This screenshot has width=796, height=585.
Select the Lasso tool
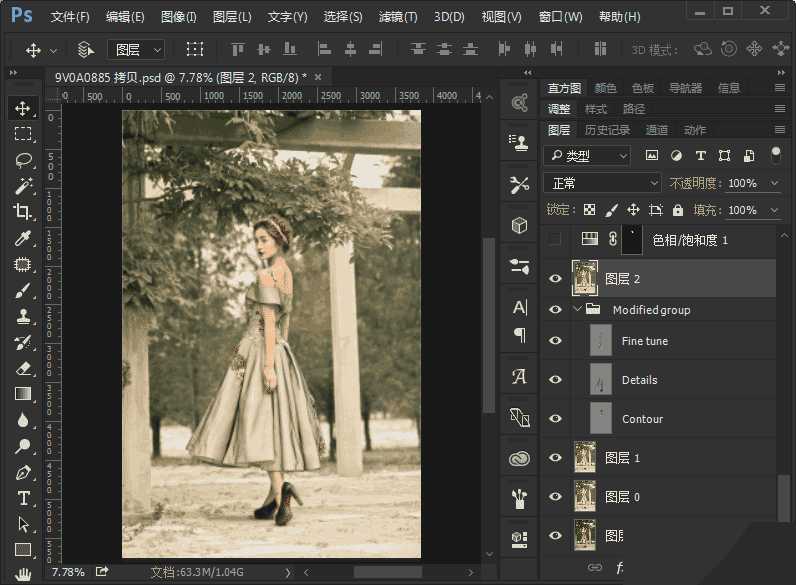pyautogui.click(x=23, y=160)
